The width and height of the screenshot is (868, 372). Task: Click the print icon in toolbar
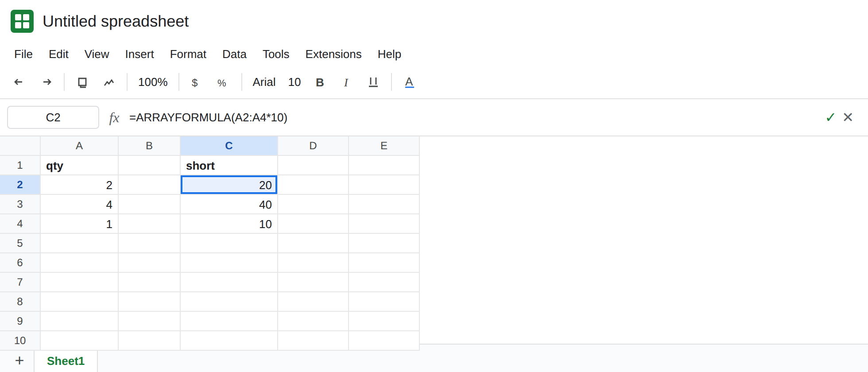coord(82,82)
